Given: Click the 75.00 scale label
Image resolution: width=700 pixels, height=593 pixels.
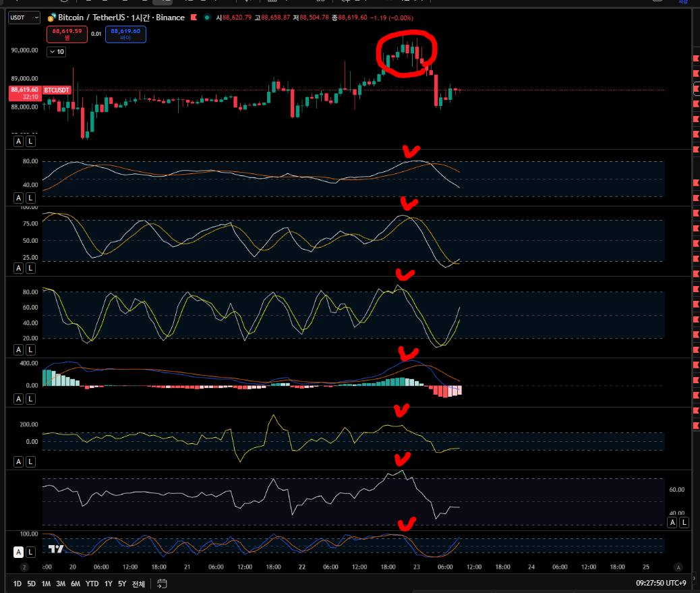Looking at the screenshot, I should coord(30,223).
